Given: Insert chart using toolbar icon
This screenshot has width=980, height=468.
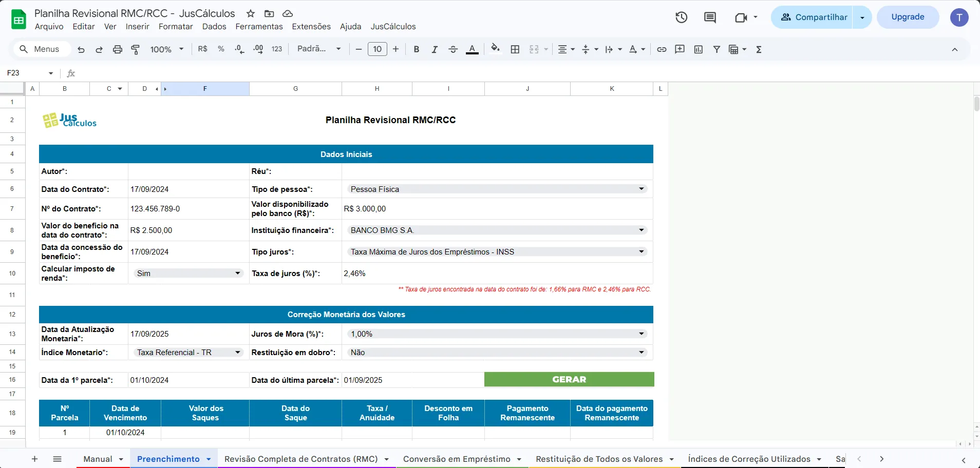Looking at the screenshot, I should pyautogui.click(x=699, y=49).
